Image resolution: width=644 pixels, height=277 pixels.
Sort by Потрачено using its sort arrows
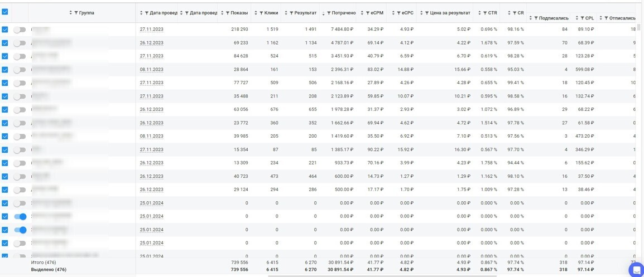coord(323,13)
